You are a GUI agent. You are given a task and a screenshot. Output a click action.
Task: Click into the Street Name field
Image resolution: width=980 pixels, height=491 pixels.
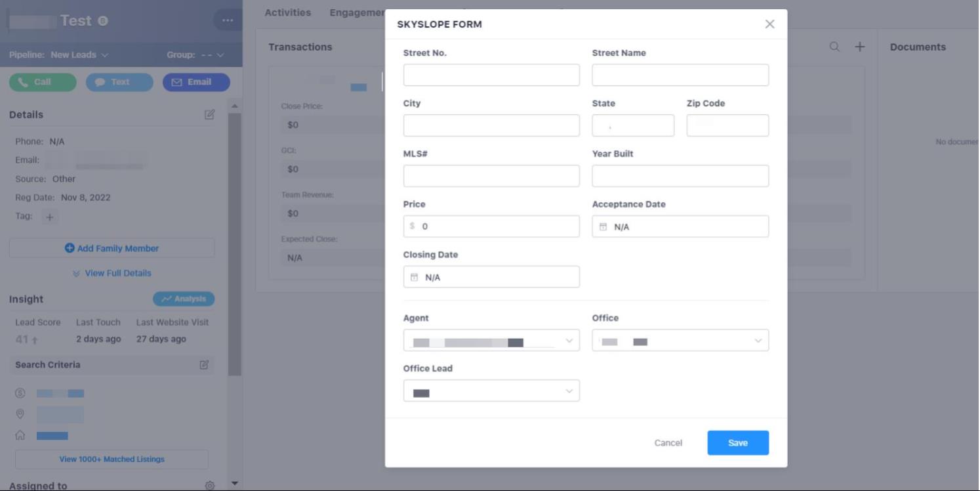[x=680, y=75]
